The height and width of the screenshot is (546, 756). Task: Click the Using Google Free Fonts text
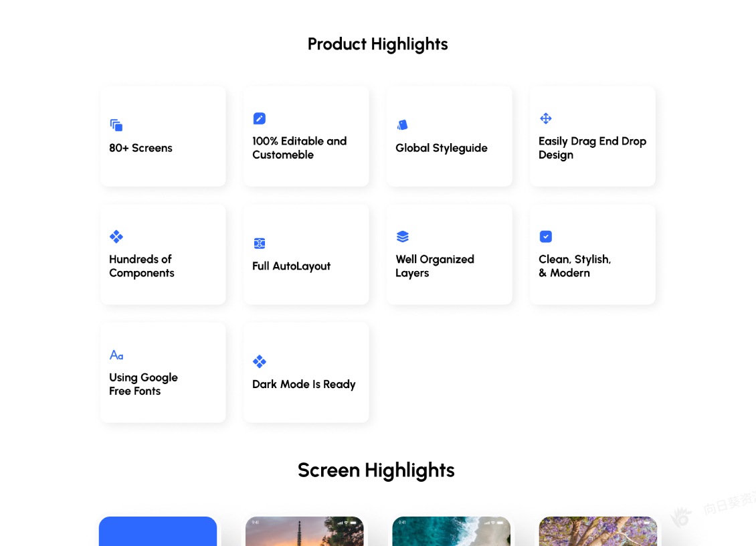pyautogui.click(x=143, y=384)
